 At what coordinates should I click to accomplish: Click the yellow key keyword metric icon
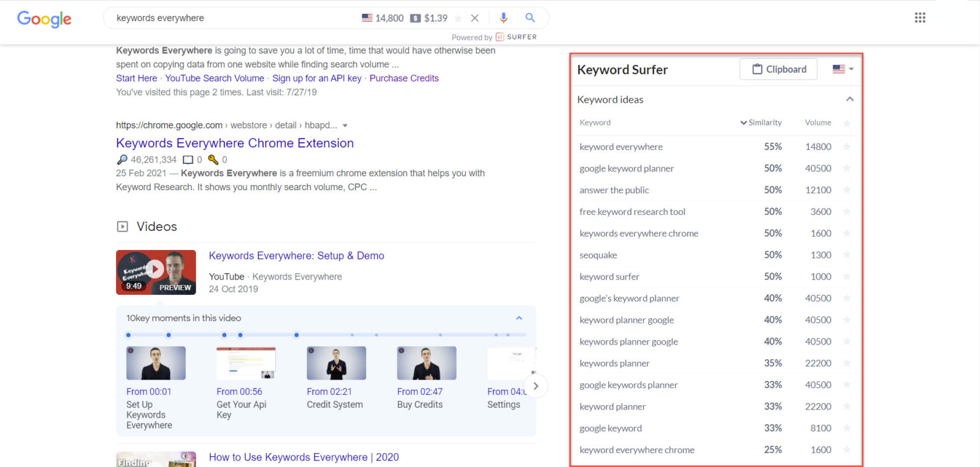point(214,159)
